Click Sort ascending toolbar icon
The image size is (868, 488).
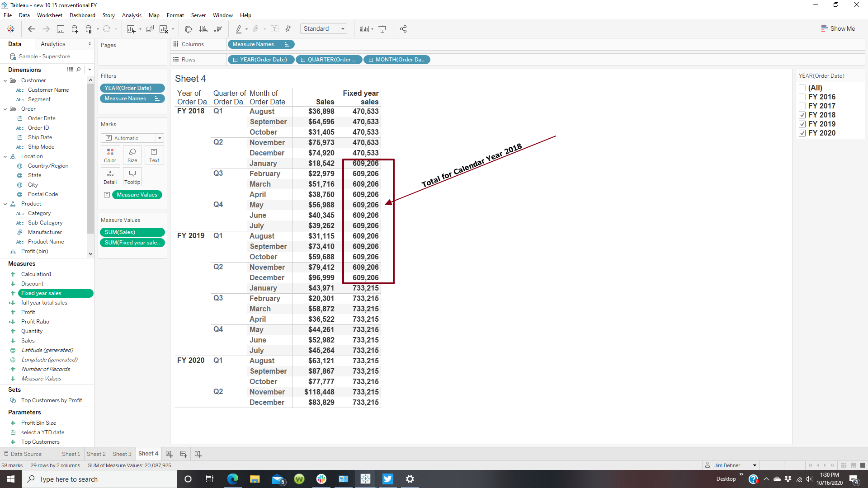(x=203, y=29)
